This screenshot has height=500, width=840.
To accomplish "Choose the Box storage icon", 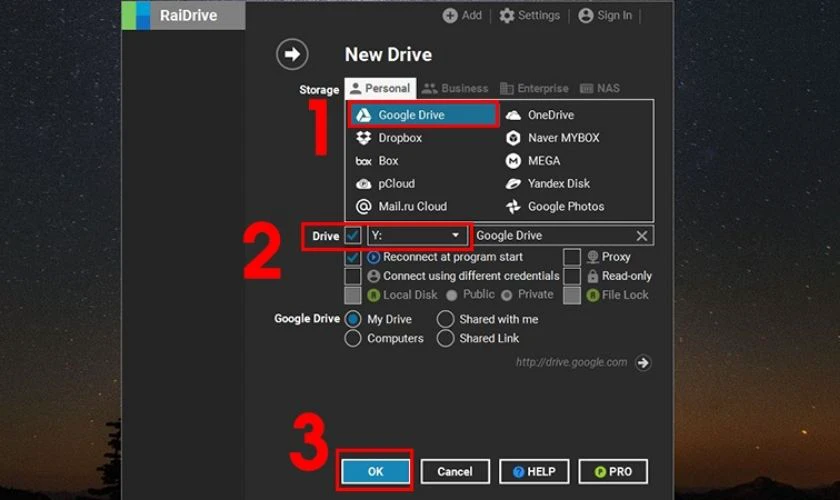I will pos(364,161).
